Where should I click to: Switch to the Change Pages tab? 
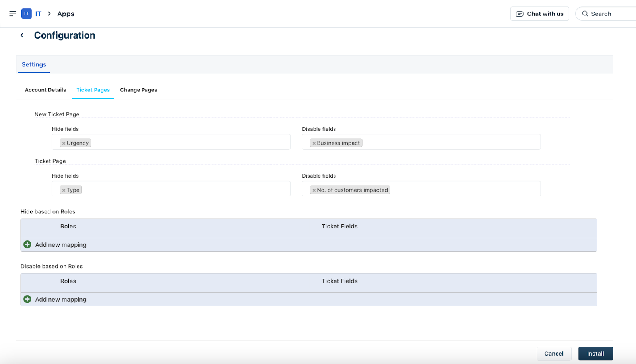point(139,90)
